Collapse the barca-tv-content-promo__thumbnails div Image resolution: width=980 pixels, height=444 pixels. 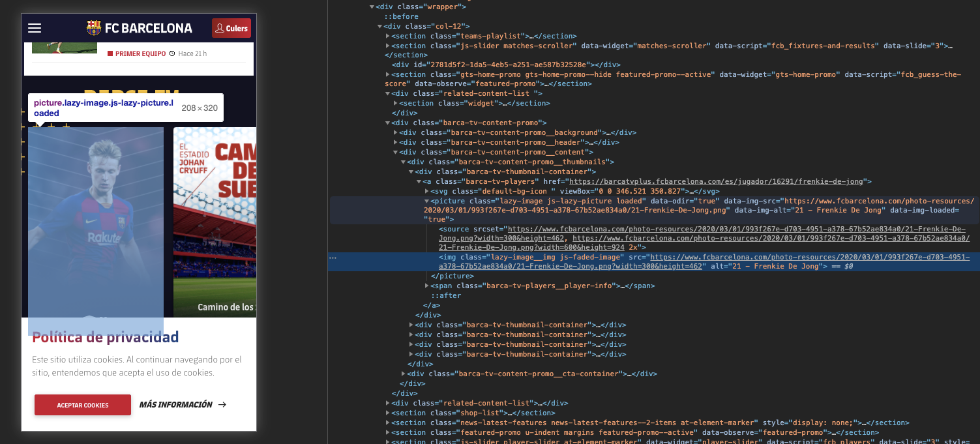(x=404, y=162)
